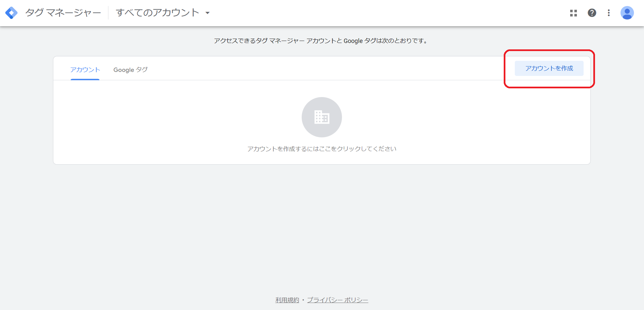Open the プライバシー ポリシー link
Image resolution: width=644 pixels, height=310 pixels.
pos(338,300)
